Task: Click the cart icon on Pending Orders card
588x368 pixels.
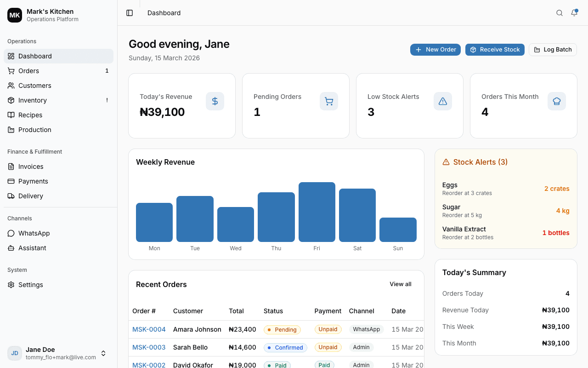Action: 329,101
